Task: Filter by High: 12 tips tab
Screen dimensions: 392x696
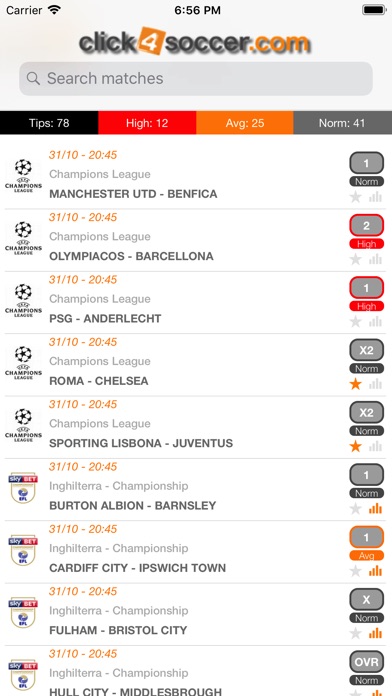Action: pyautogui.click(x=147, y=123)
